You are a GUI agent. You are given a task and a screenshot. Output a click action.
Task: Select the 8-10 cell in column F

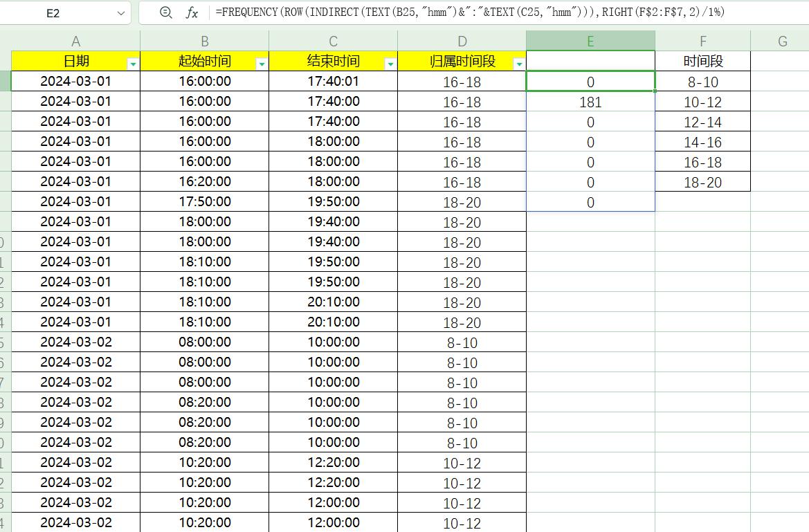coord(702,82)
